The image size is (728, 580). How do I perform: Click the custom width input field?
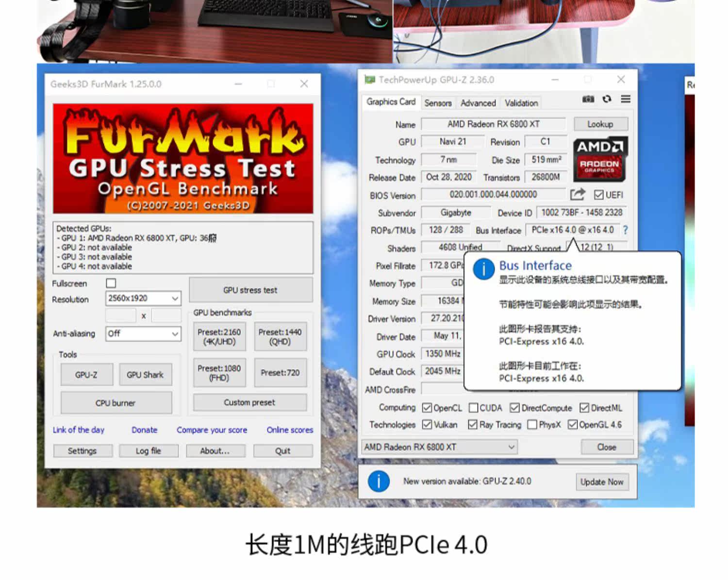[x=121, y=316]
